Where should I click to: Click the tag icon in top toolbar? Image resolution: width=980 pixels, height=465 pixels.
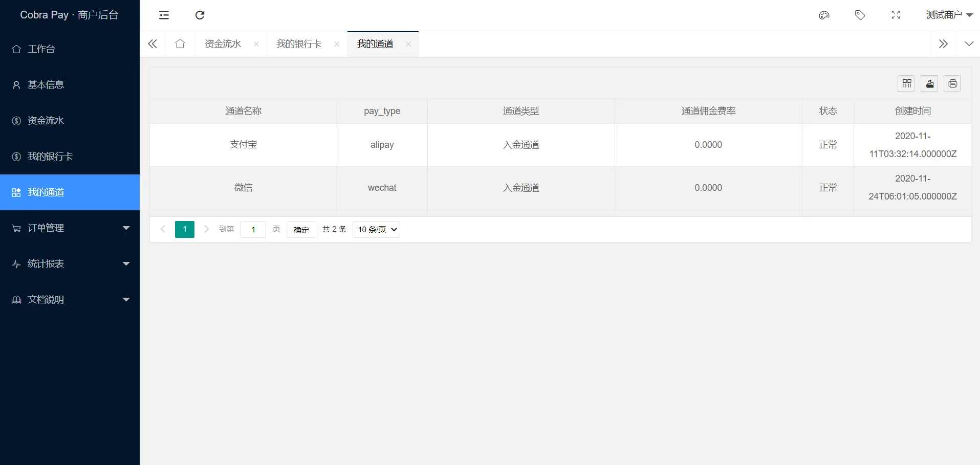tap(860, 15)
